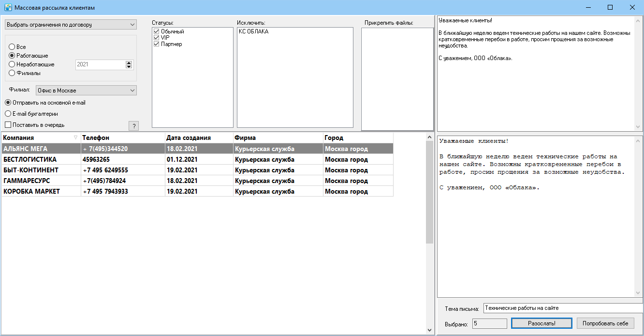The image size is (644, 336).
Task: Click the 'Разослать!' button
Action: point(542,323)
